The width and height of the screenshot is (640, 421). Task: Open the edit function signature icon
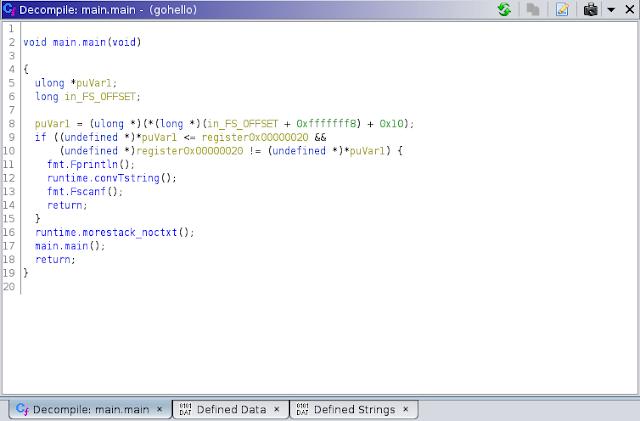click(562, 9)
